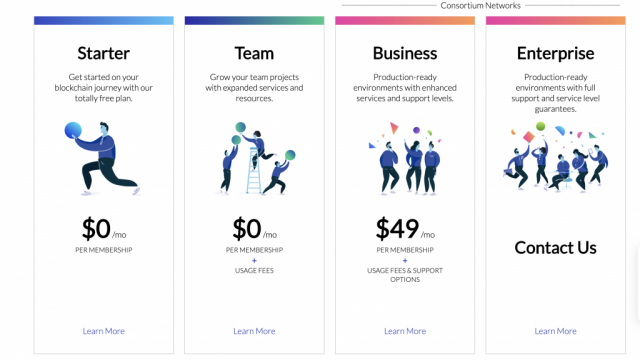Click the Business plan people illustration
The height and width of the screenshot is (362, 640).
pos(404,158)
